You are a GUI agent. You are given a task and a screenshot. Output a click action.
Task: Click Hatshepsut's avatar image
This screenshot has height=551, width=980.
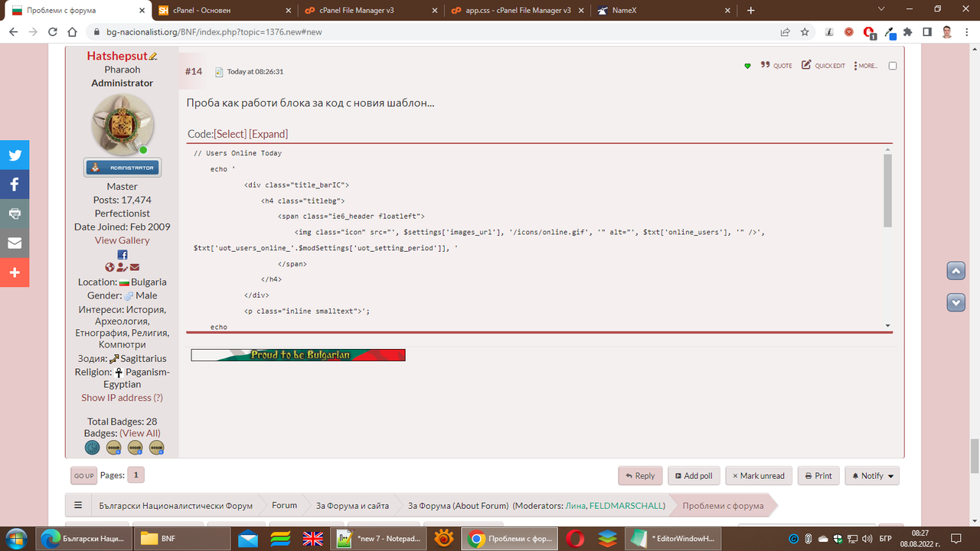[122, 125]
